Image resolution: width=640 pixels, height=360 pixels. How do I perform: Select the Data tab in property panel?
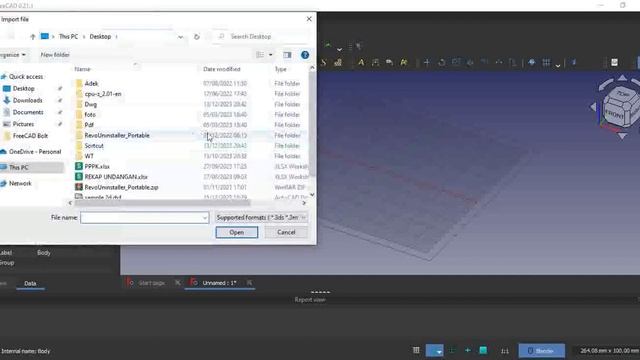(30, 283)
